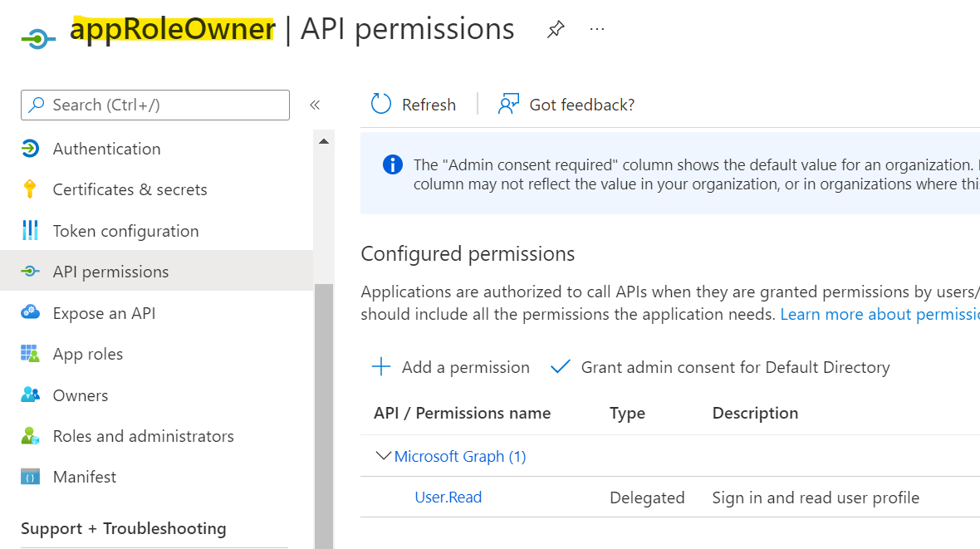This screenshot has height=549, width=980.
Task: Click the plus icon for Add a permission
Action: click(x=381, y=366)
